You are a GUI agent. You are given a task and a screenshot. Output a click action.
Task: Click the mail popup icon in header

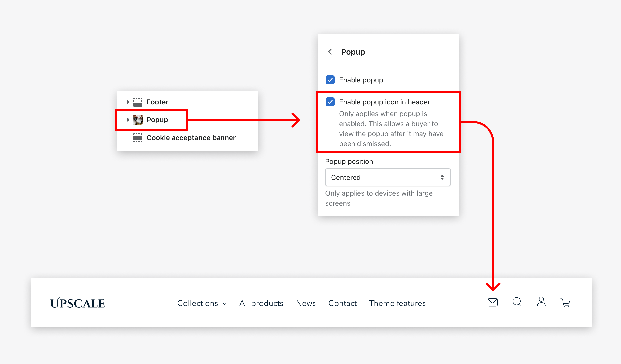[492, 302]
